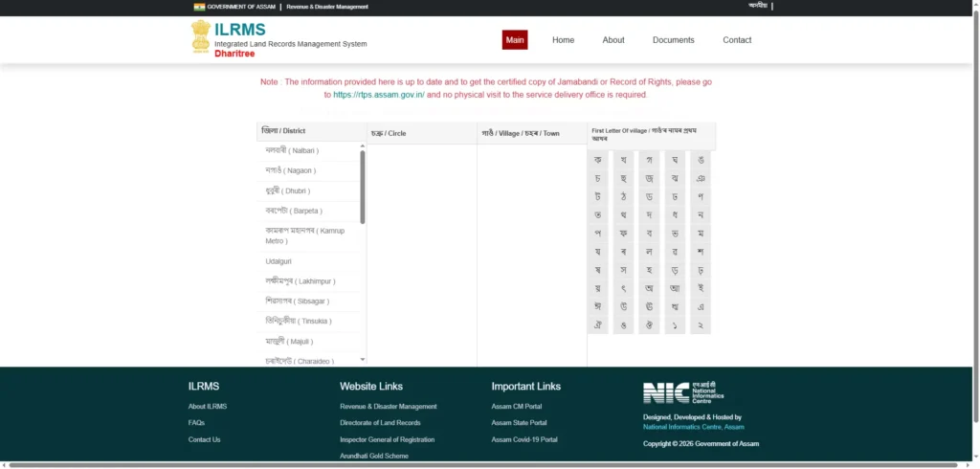Choose village first letter আ
980x469 pixels.
click(x=675, y=288)
